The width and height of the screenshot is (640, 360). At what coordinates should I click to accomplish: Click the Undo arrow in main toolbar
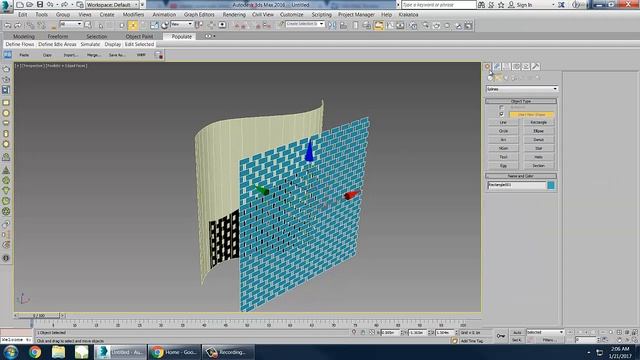click(8, 25)
